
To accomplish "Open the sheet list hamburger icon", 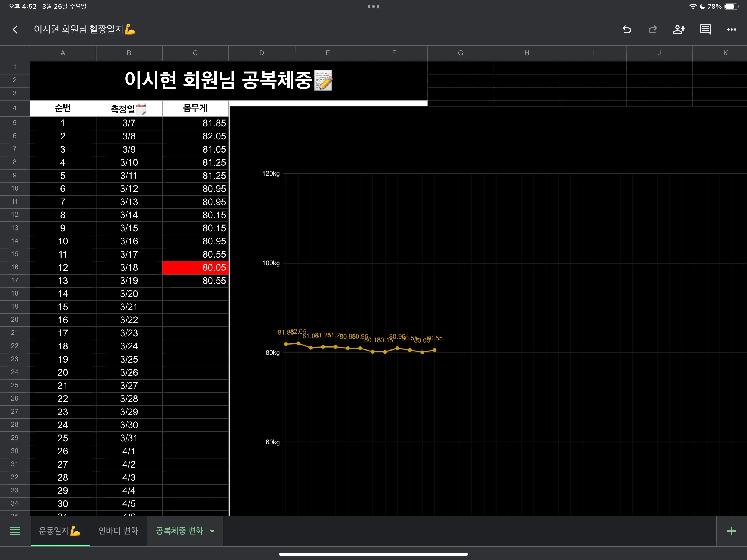I will point(15,531).
